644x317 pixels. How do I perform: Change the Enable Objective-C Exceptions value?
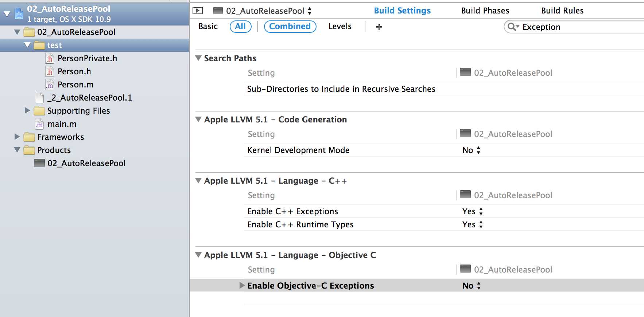coord(472,286)
